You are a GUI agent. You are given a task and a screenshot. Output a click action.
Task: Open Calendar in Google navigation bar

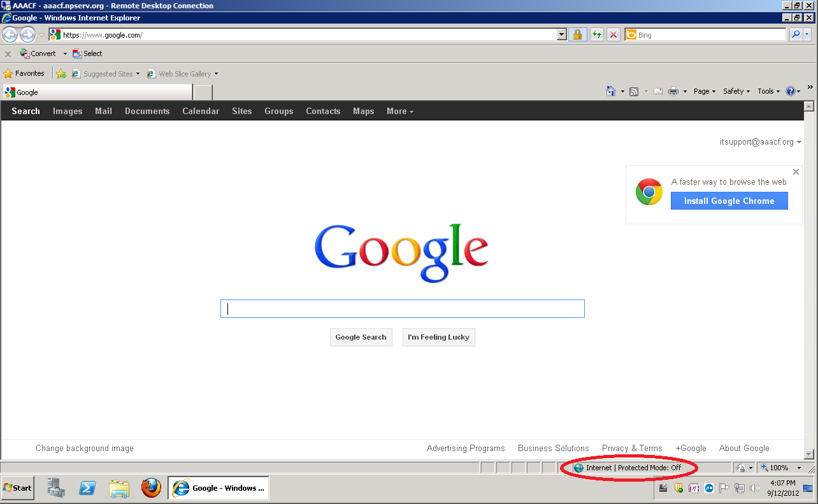pos(201,111)
